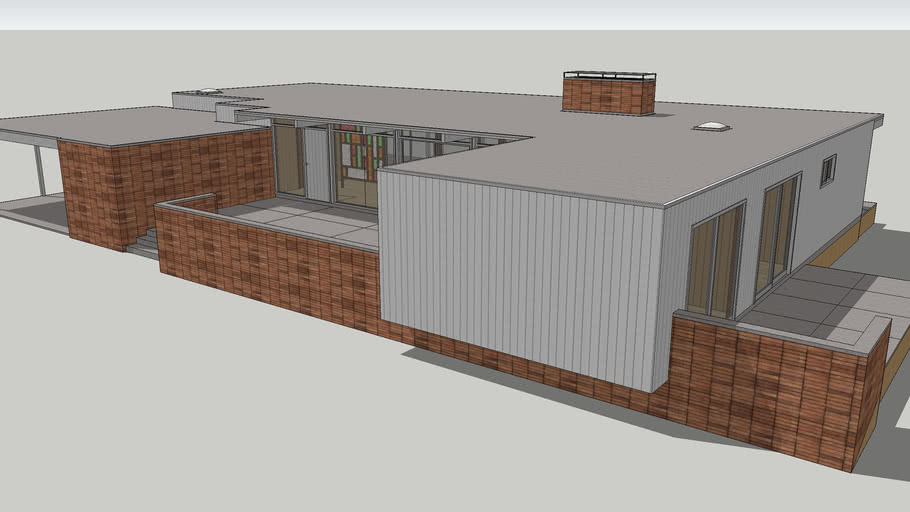Click the concrete steps beside the brick wall
This screenshot has width=910, height=512.
pos(145,243)
